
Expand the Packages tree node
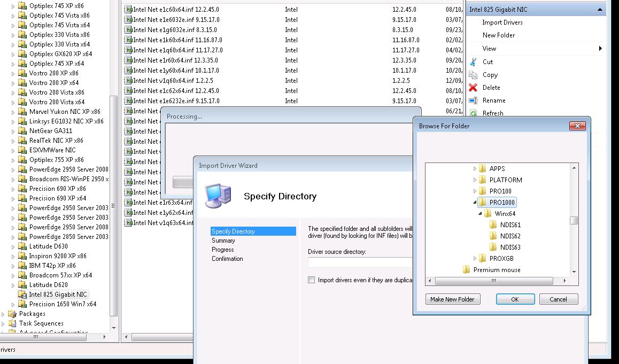click(x=3, y=314)
